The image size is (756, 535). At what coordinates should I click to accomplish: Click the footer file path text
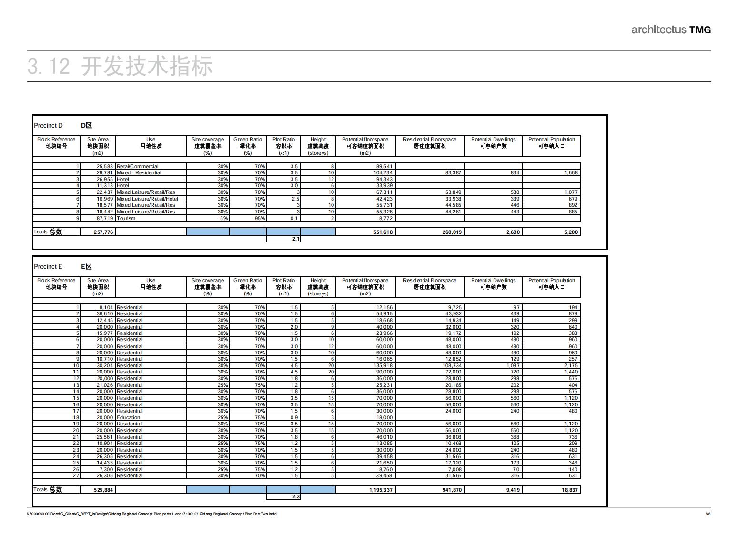pos(151,514)
